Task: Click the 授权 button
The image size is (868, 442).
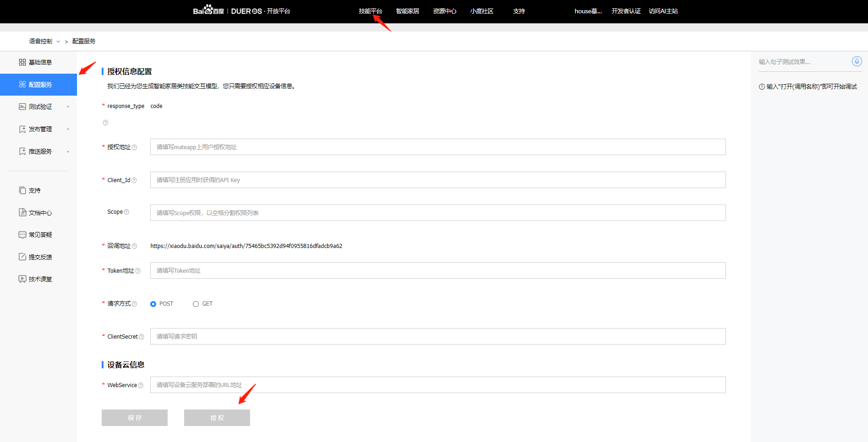Action: pyautogui.click(x=217, y=418)
